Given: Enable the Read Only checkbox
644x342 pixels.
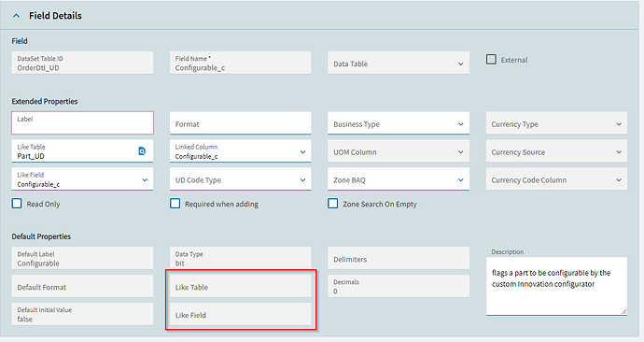Looking at the screenshot, I should click(17, 204).
